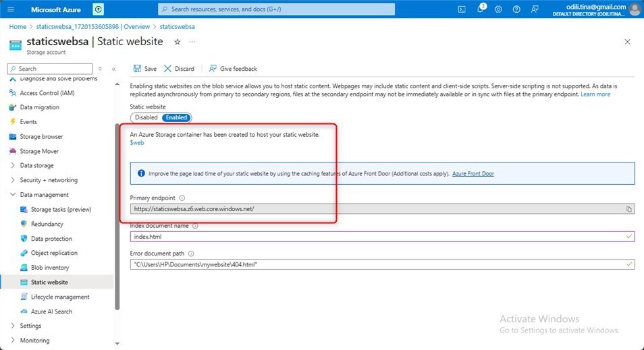The image size is (644, 350).
Task: Click Give feedback in the toolbar
Action: (233, 69)
